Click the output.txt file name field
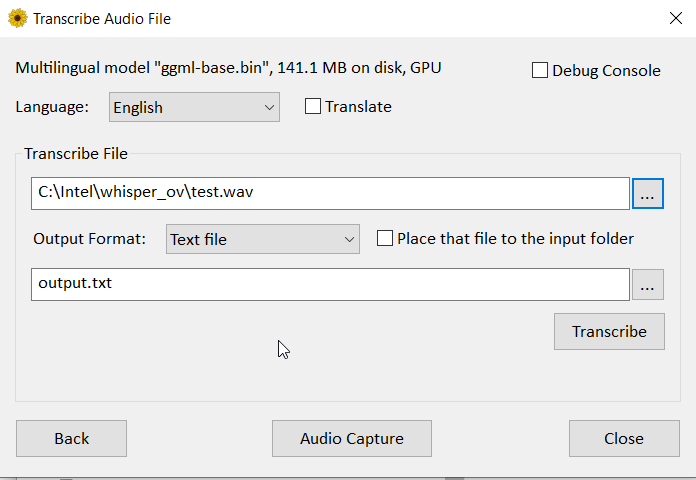Image resolution: width=696 pixels, height=480 pixels. point(330,284)
